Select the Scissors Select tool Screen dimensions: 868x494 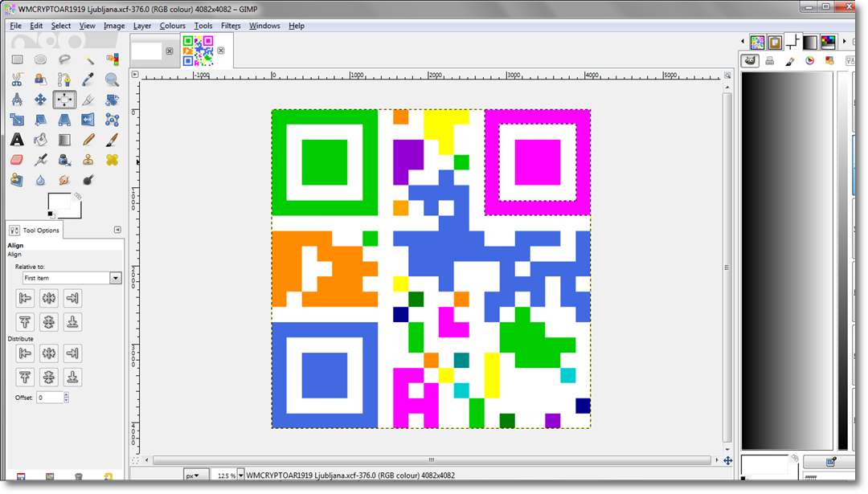pos(17,80)
